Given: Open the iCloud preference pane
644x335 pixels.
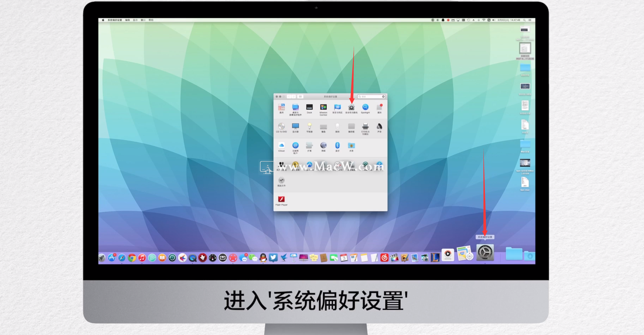Looking at the screenshot, I should [x=282, y=147].
